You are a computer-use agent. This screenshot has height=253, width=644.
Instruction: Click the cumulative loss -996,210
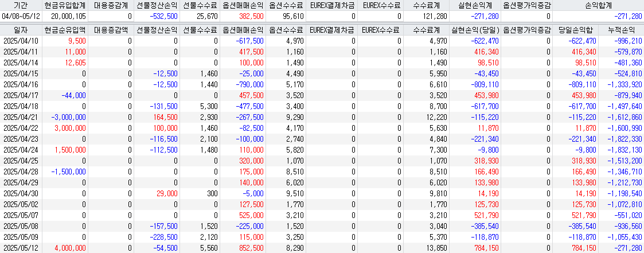[x=627, y=41]
